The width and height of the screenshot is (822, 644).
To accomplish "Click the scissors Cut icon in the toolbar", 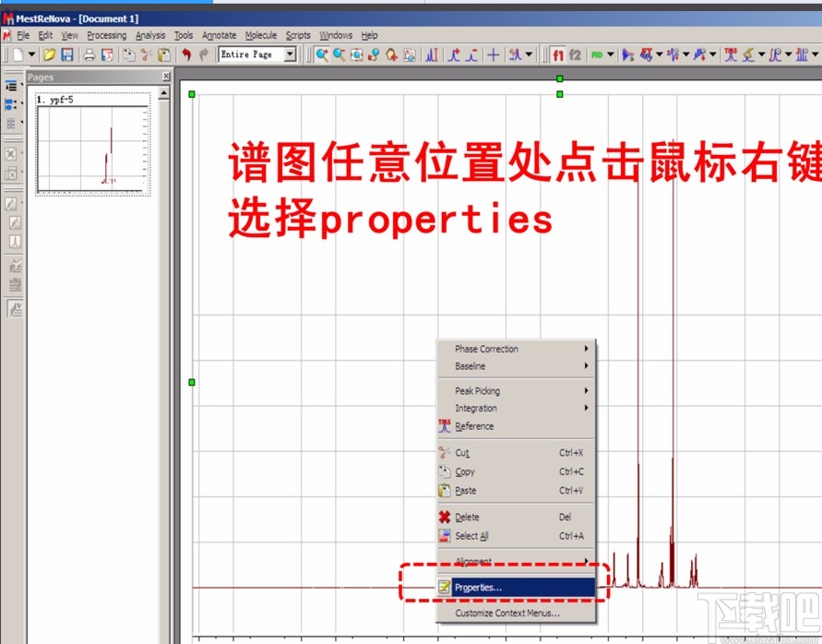I will (147, 54).
